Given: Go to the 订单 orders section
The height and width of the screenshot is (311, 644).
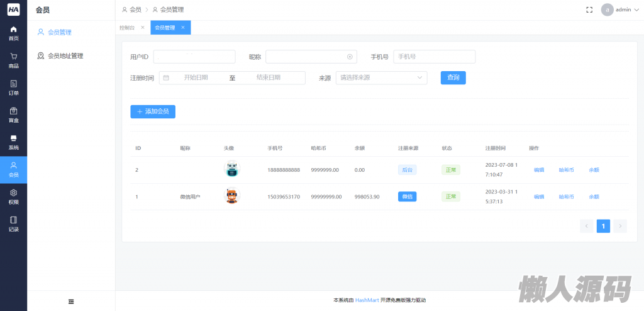Looking at the screenshot, I should 13,88.
